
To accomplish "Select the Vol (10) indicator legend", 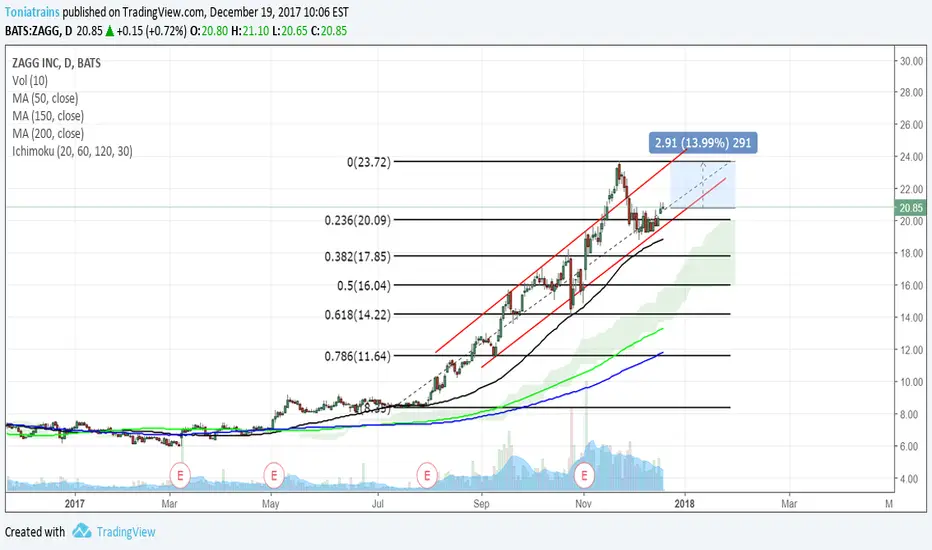I will [30, 80].
